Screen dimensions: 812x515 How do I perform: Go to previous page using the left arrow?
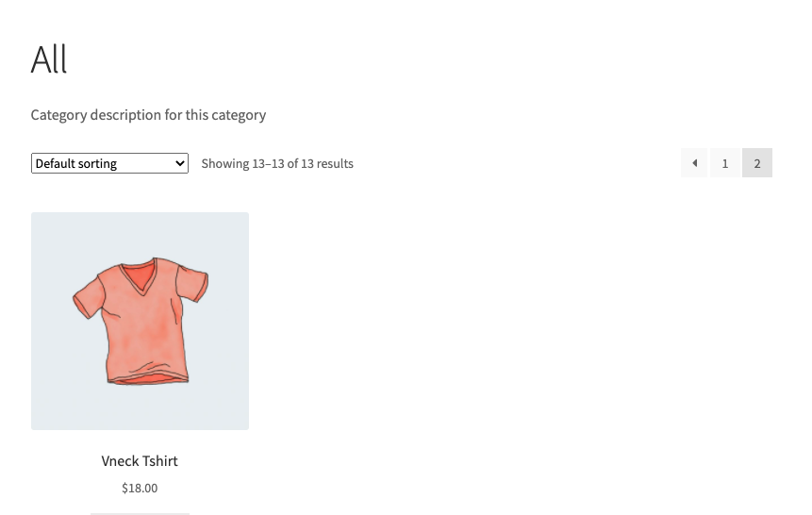(694, 163)
